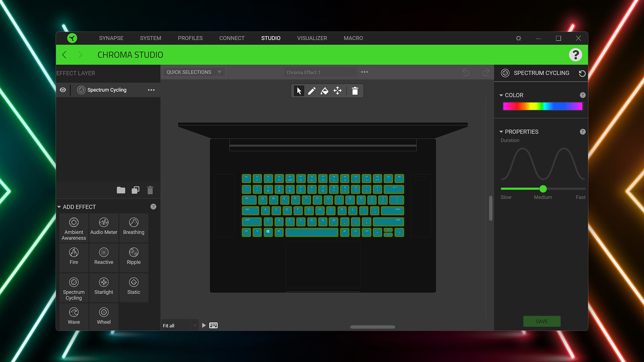Viewport: 644px width, 362px height.
Task: Click the trash icon in canvas toolbar
Action: point(355,91)
